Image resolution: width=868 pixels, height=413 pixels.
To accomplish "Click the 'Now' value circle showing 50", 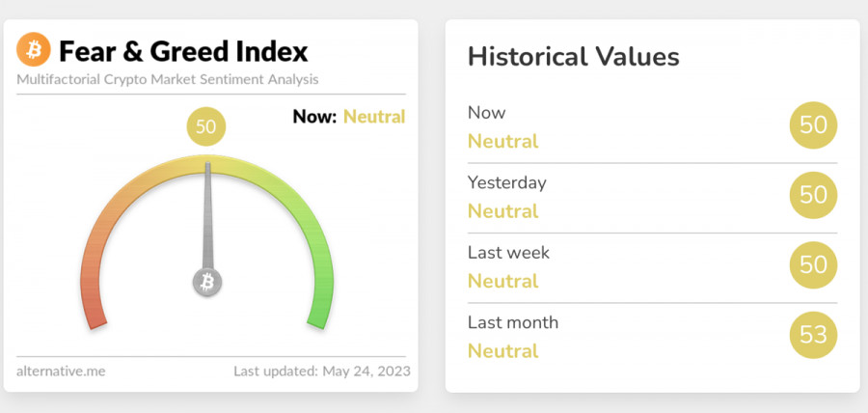I will 813,125.
